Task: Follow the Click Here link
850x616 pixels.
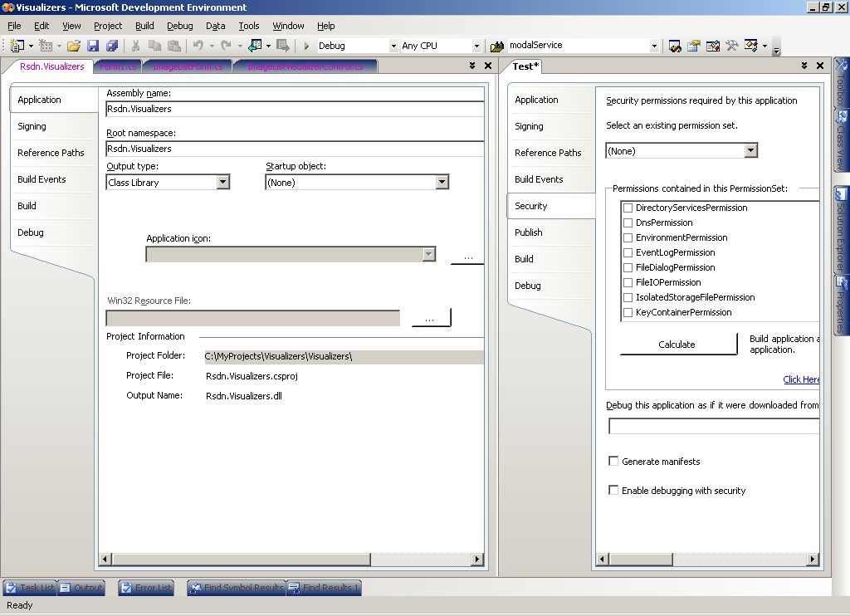Action: [x=801, y=379]
